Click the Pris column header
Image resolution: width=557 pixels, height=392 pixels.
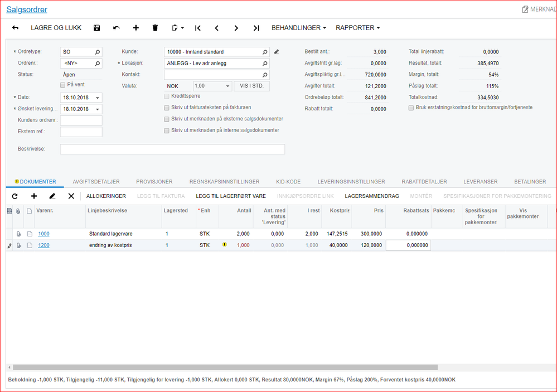point(369,216)
